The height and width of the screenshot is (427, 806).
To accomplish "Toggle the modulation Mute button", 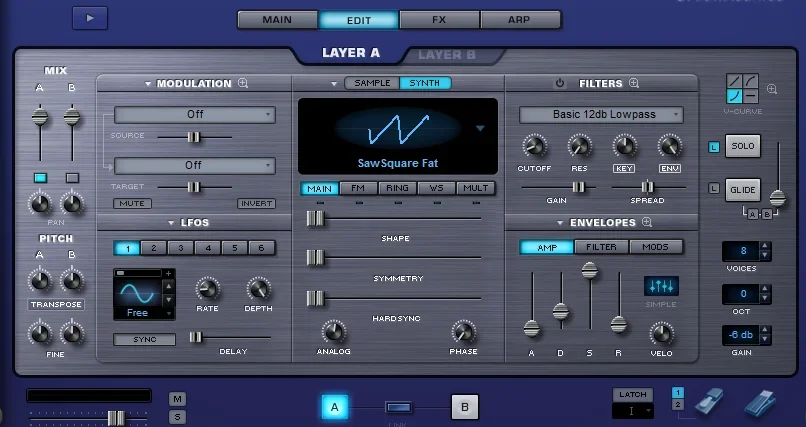I will 132,203.
